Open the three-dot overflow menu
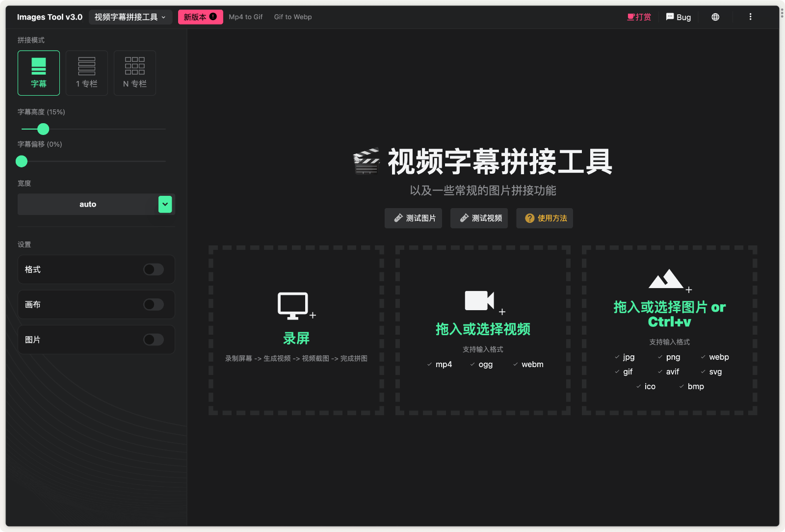 (x=750, y=17)
